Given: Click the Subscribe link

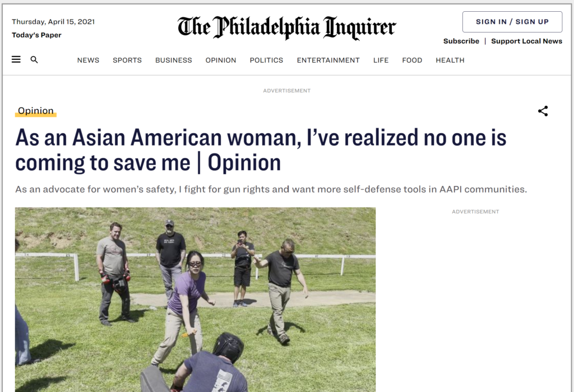Looking at the screenshot, I should click(461, 41).
